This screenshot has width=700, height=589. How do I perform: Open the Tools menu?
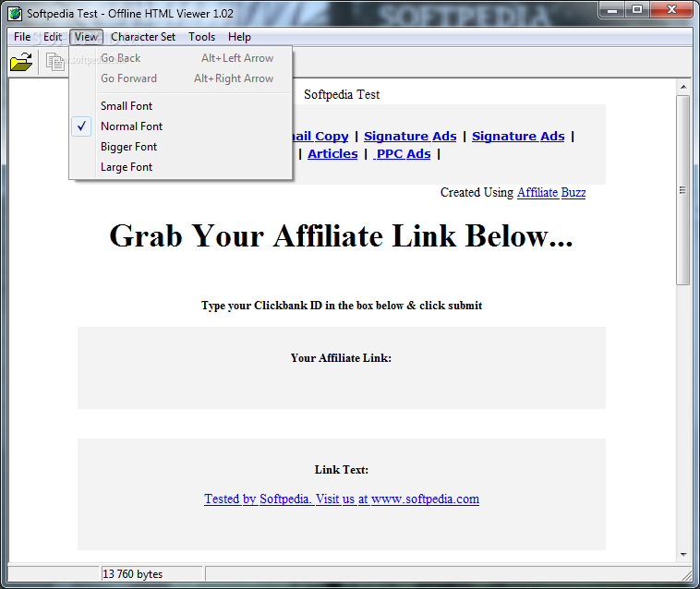(202, 37)
